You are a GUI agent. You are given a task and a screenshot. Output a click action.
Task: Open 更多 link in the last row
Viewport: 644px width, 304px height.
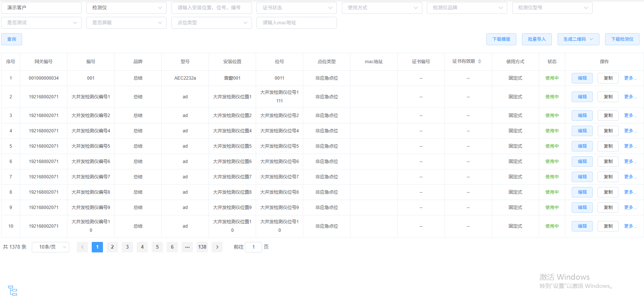[x=630, y=226]
